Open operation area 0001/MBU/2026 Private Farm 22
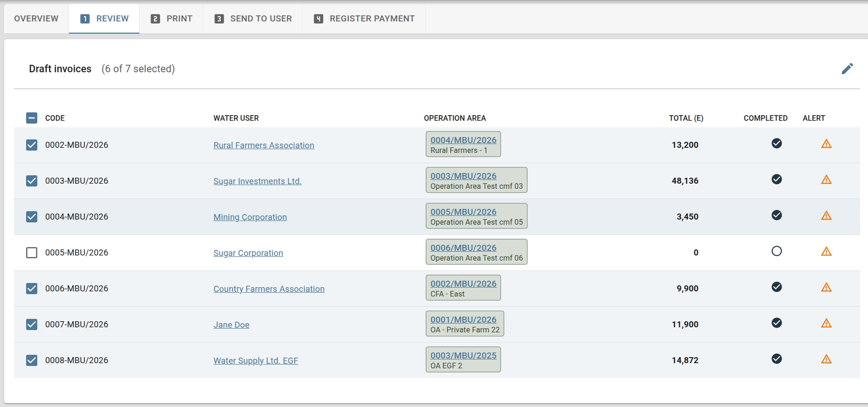Viewport: 868px width, 407px height. pos(465,324)
